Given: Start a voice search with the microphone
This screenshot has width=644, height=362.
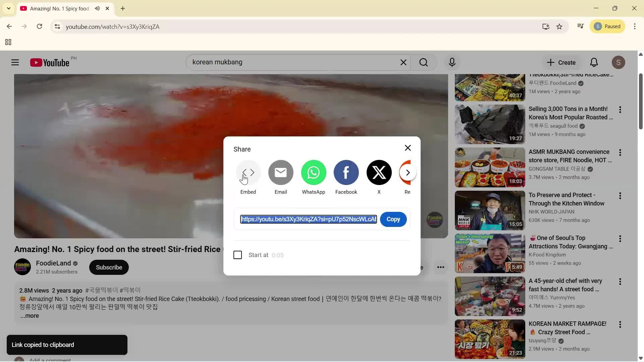Looking at the screenshot, I should point(452,62).
